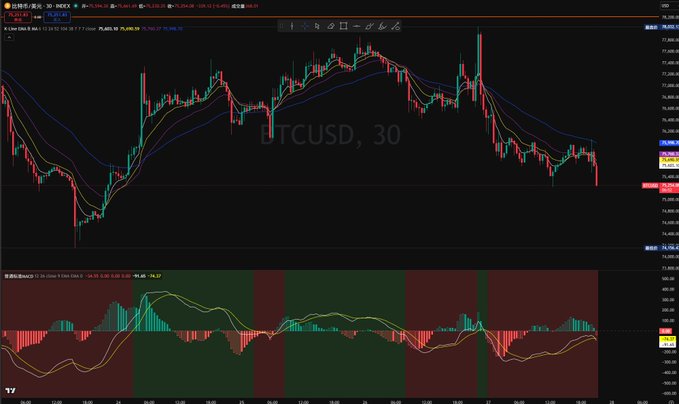Click the yellow -74.37 MACD scale tag
Image resolution: width=679 pixels, height=404 pixels.
pyautogui.click(x=667, y=339)
